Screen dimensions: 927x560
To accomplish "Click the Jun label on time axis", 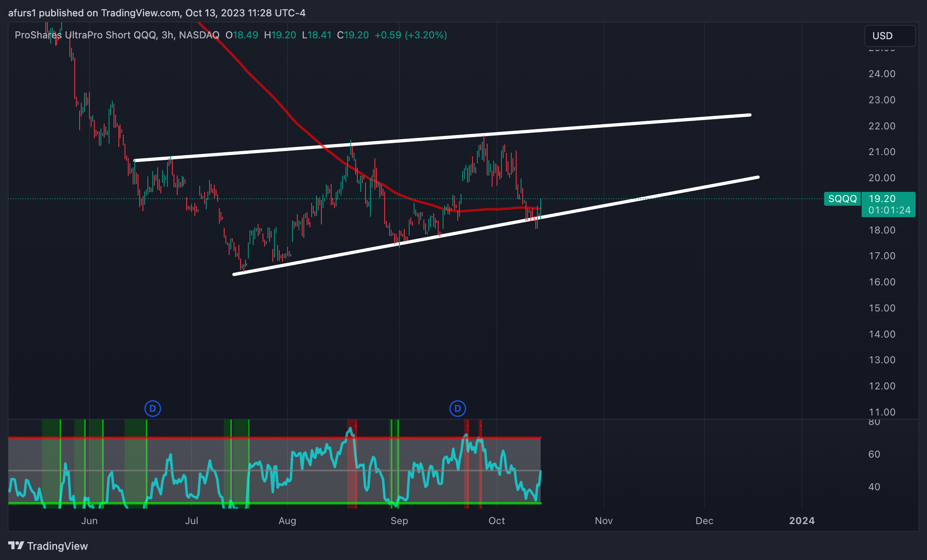I will (89, 521).
